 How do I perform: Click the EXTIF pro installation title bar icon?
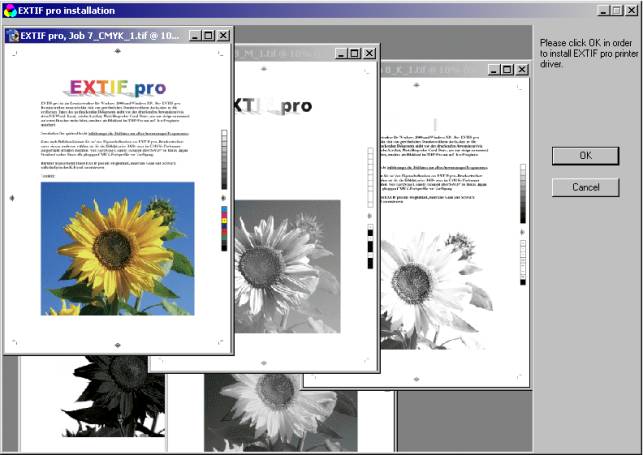pos(10,10)
